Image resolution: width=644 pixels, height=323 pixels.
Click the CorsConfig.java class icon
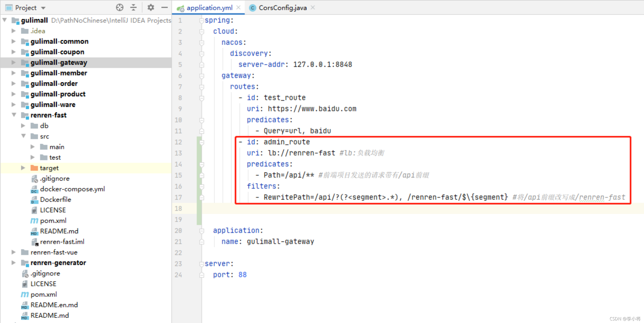[252, 8]
